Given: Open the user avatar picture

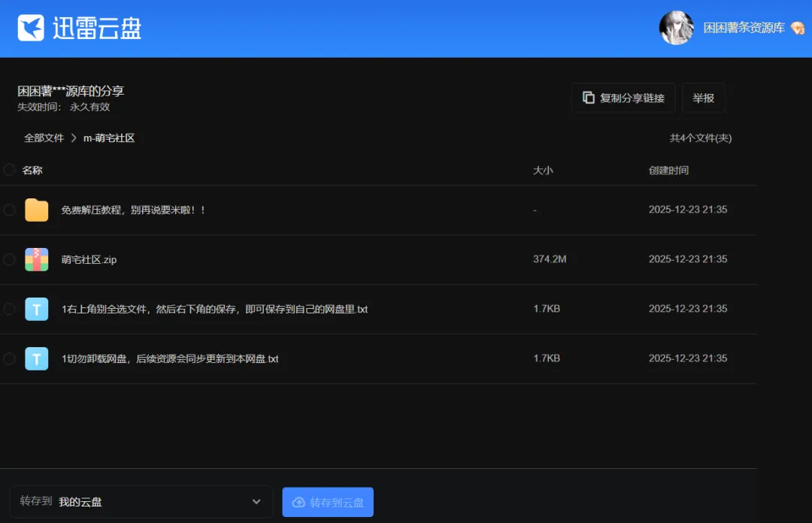Looking at the screenshot, I should point(677,28).
